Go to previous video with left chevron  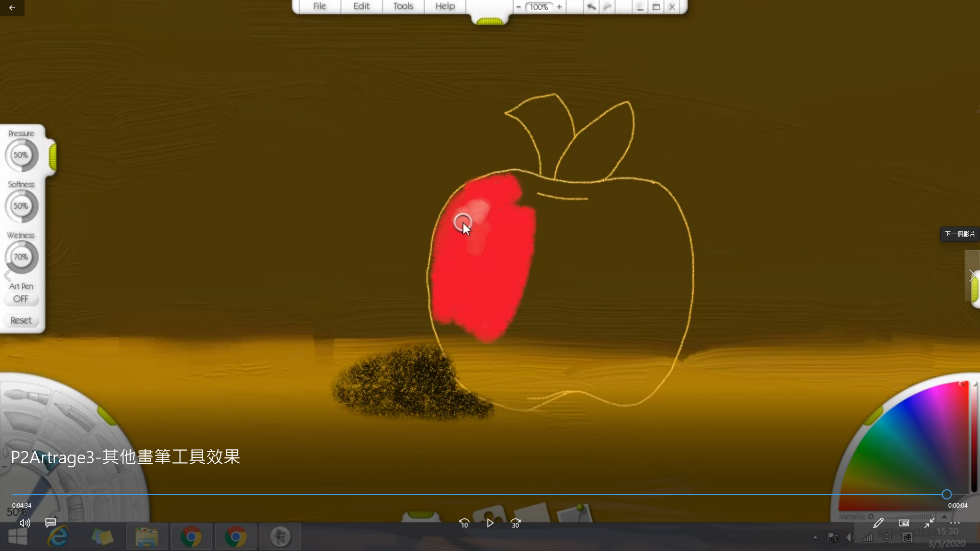7,276
